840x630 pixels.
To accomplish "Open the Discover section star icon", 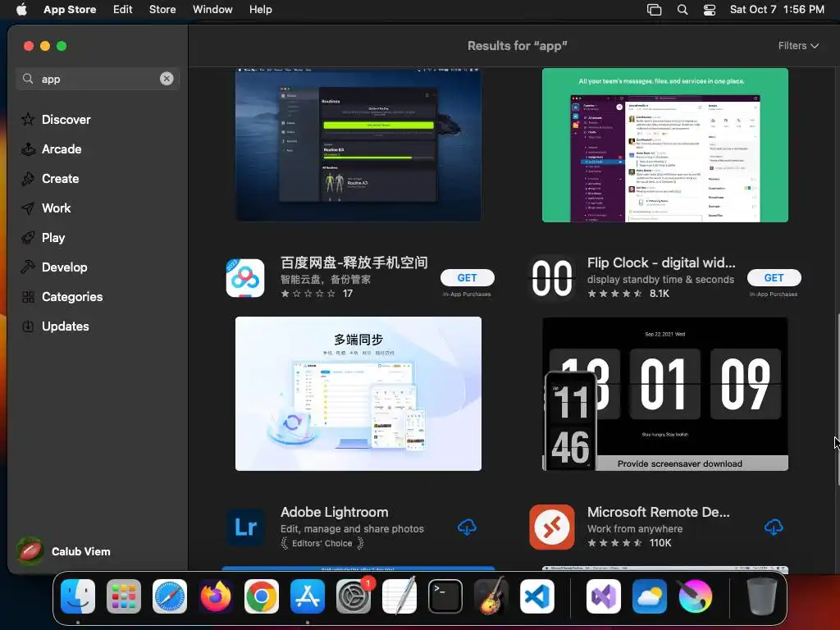I will [x=28, y=120].
